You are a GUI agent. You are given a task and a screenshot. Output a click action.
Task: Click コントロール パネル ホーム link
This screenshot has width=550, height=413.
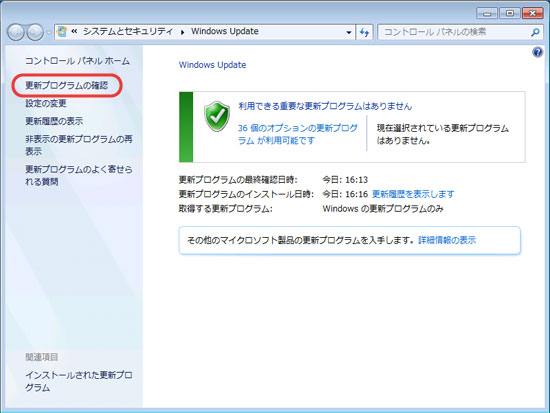click(x=77, y=61)
